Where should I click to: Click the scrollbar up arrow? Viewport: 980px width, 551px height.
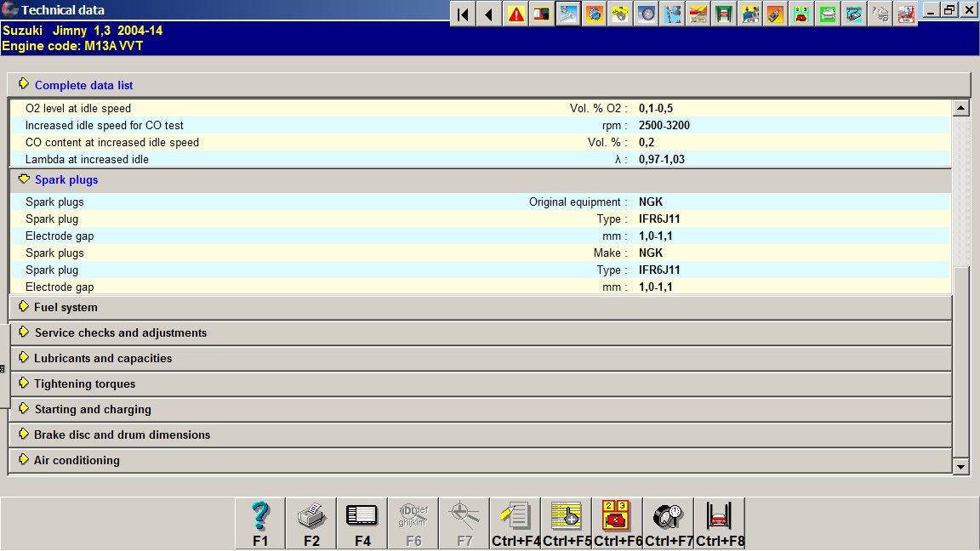pyautogui.click(x=961, y=108)
